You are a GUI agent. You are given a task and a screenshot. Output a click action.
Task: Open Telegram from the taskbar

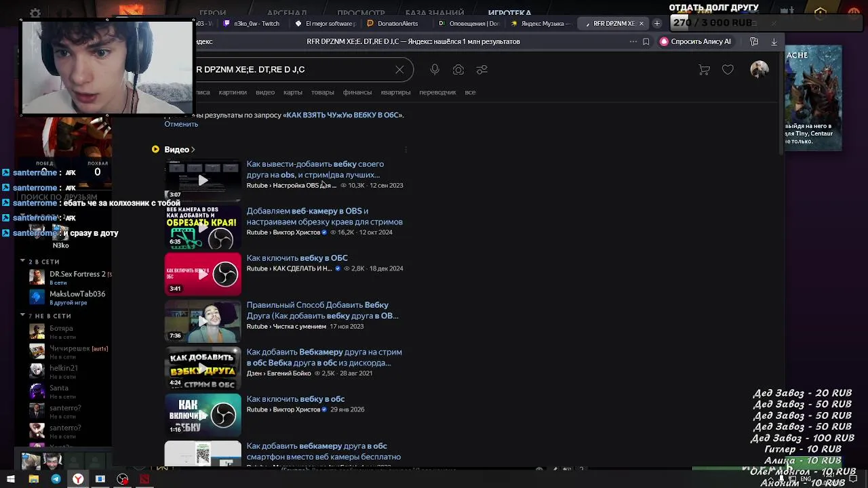[x=56, y=479]
